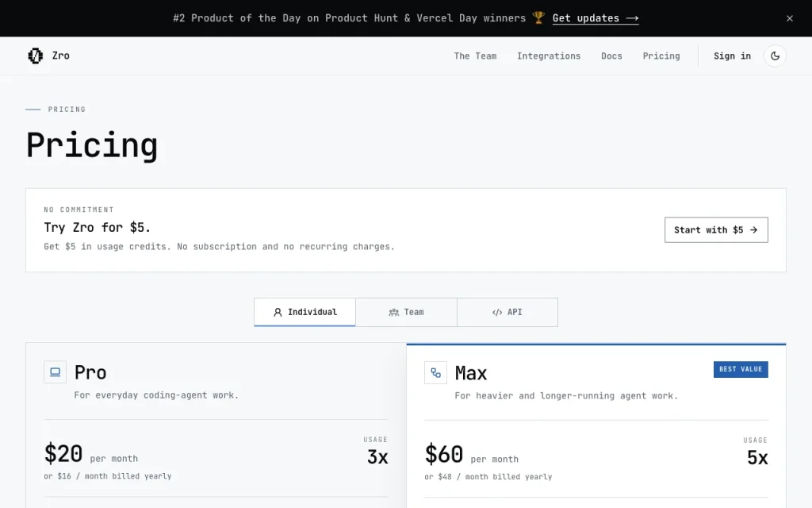Viewport: 812px width, 508px height.
Task: Click the BEST VALUE badge
Action: [x=741, y=369]
